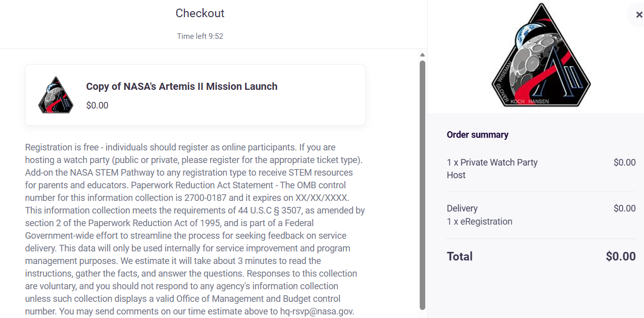Click the Checkout heading
The width and height of the screenshot is (644, 318).
point(200,13)
